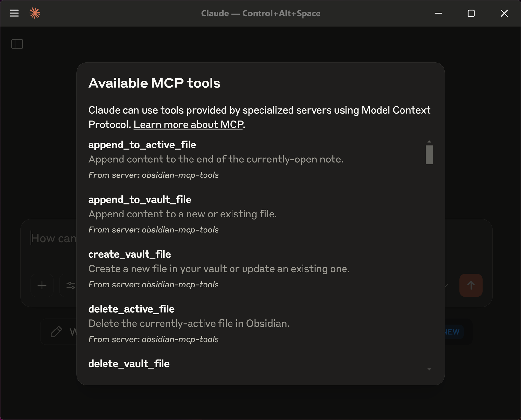521x420 pixels.
Task: Maximize the Claude window
Action: tap(471, 13)
